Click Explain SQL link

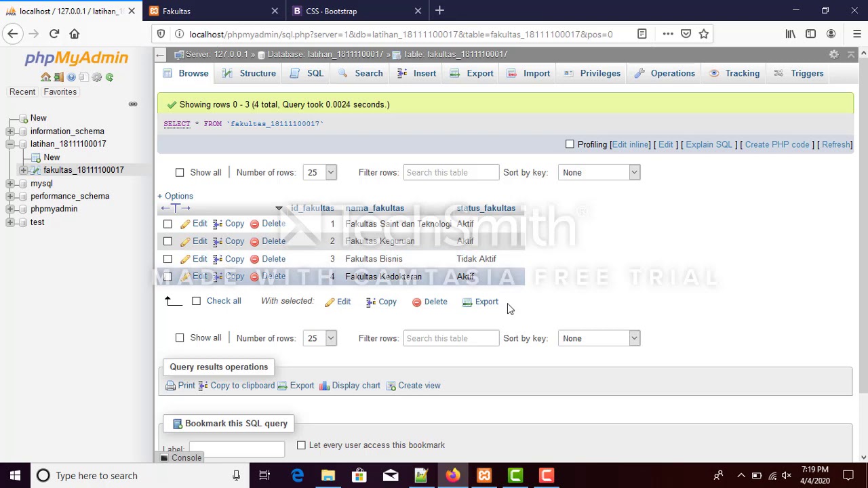(709, 144)
